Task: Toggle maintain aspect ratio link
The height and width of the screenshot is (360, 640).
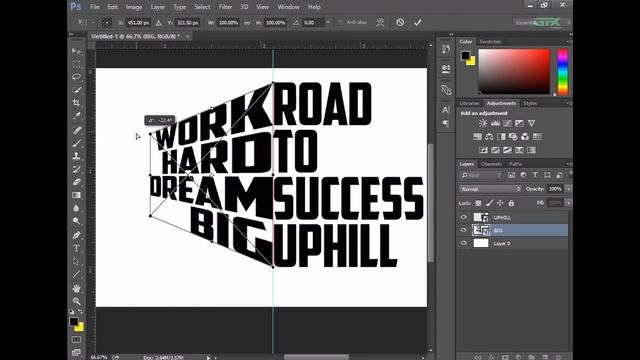Action: (x=247, y=23)
